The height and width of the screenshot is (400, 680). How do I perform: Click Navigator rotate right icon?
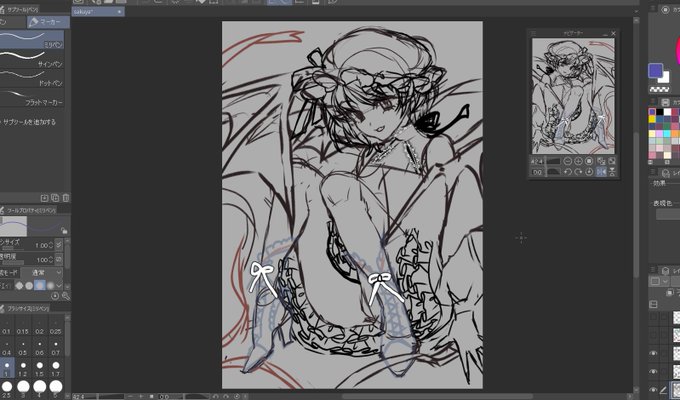click(578, 172)
